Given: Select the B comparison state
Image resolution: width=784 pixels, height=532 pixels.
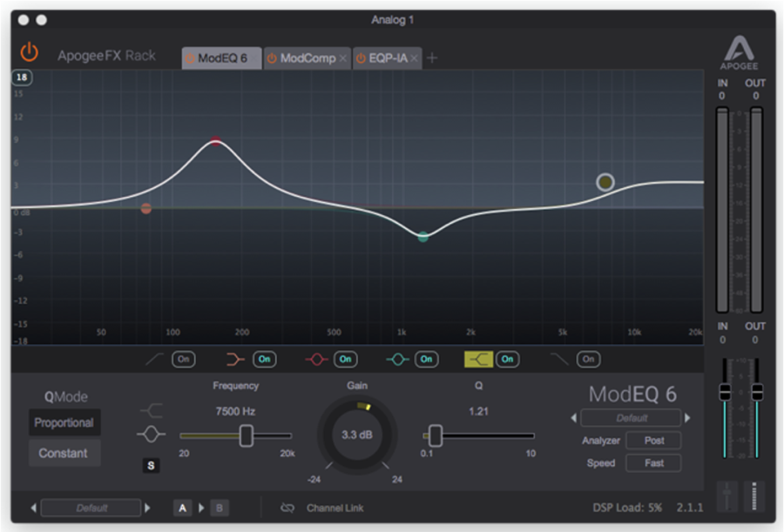Looking at the screenshot, I should pyautogui.click(x=219, y=508).
